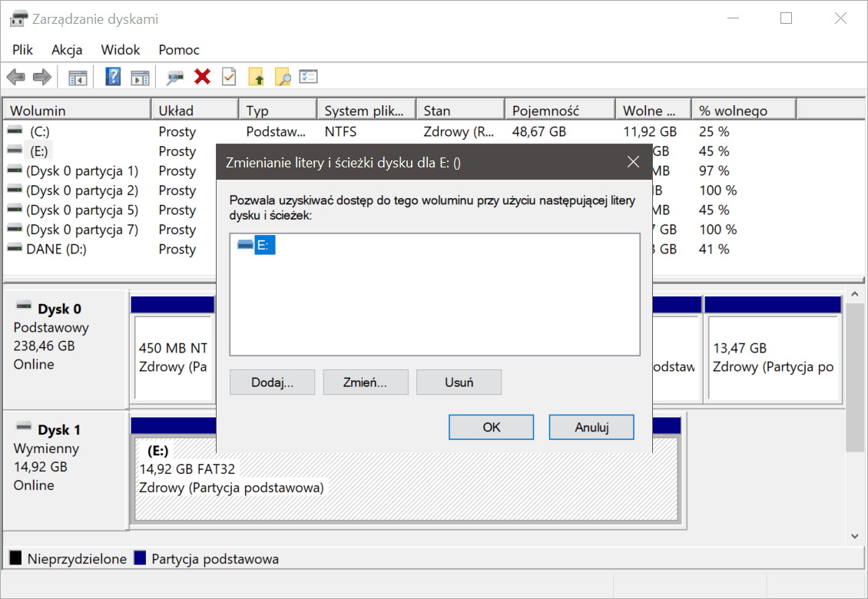Open the Plik menu
868x599 pixels.
click(x=22, y=50)
